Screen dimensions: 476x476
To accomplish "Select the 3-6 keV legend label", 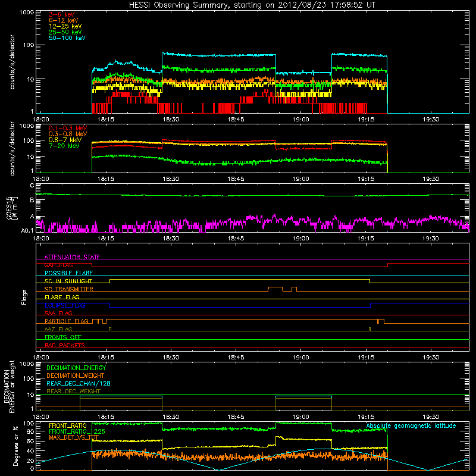I will click(62, 14).
